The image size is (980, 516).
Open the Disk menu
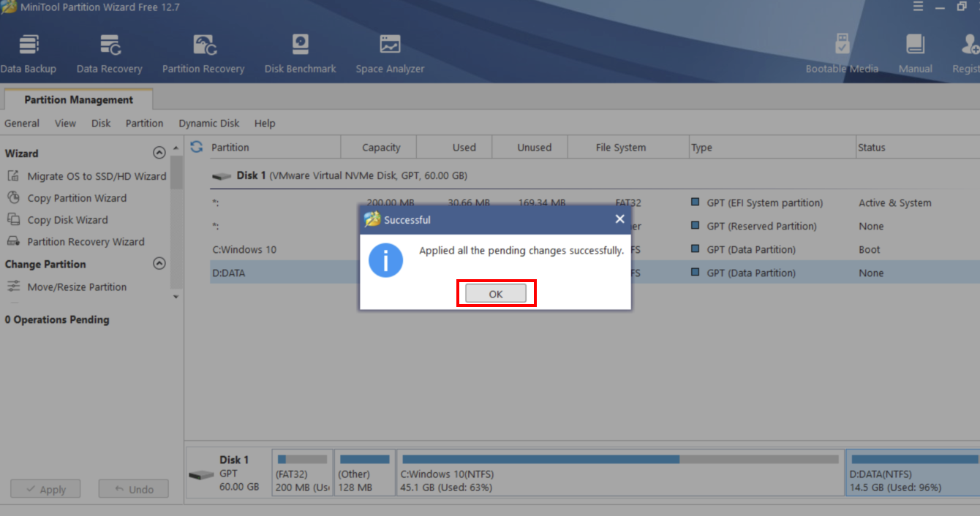coord(100,123)
